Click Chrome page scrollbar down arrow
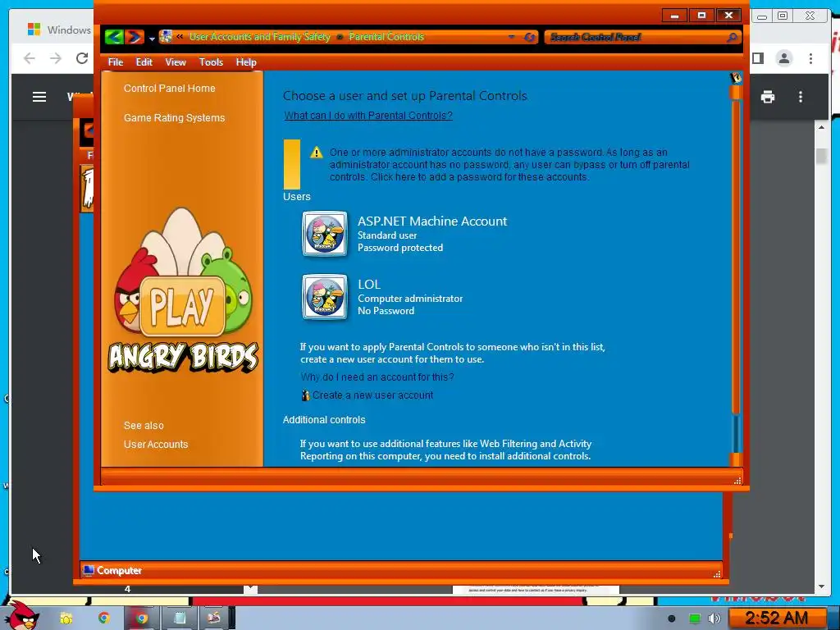The width and height of the screenshot is (840, 630). (x=821, y=587)
